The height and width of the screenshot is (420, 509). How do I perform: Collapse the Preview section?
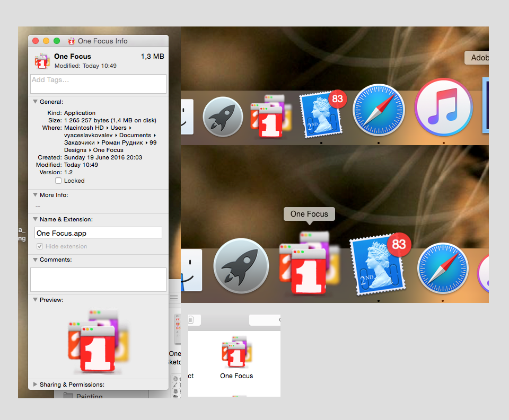click(x=35, y=300)
